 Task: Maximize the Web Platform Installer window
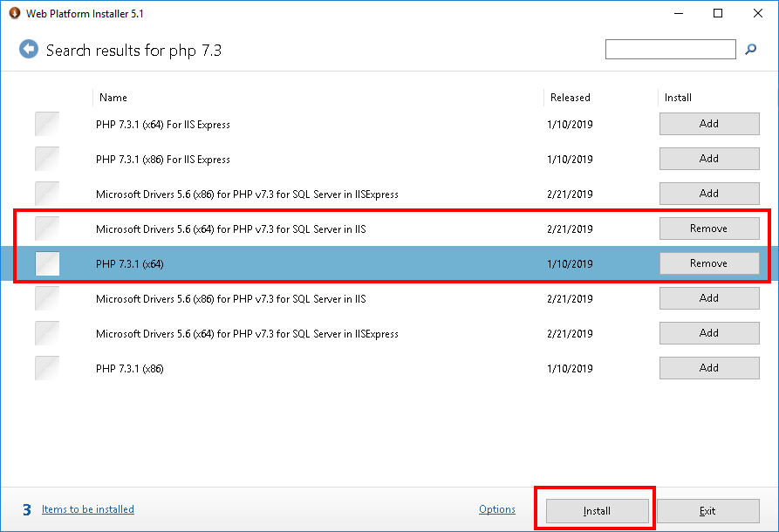718,13
